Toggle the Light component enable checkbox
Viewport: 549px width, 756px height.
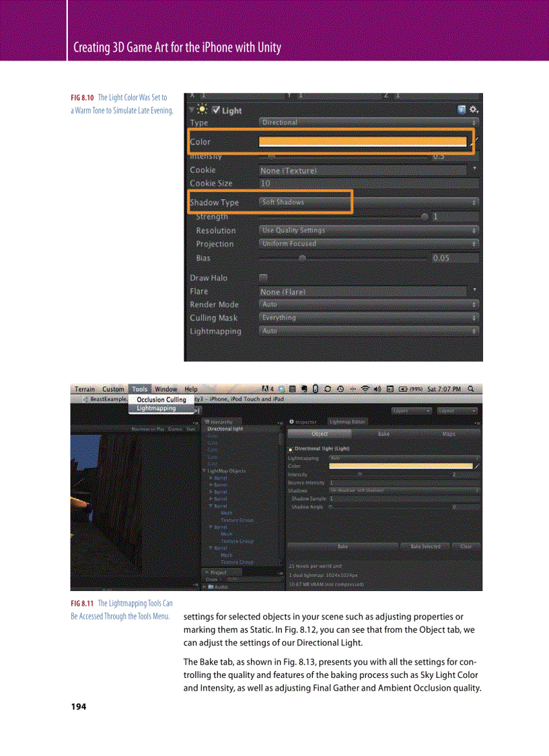[x=216, y=110]
